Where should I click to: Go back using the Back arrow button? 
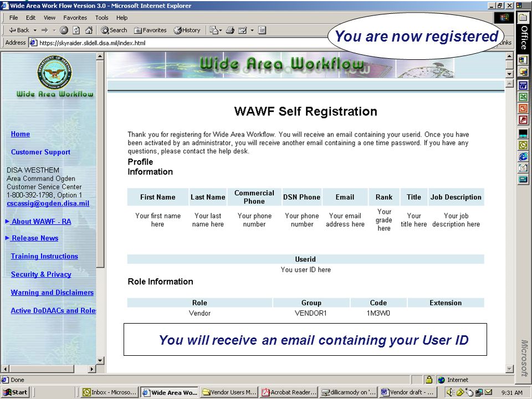point(19,30)
